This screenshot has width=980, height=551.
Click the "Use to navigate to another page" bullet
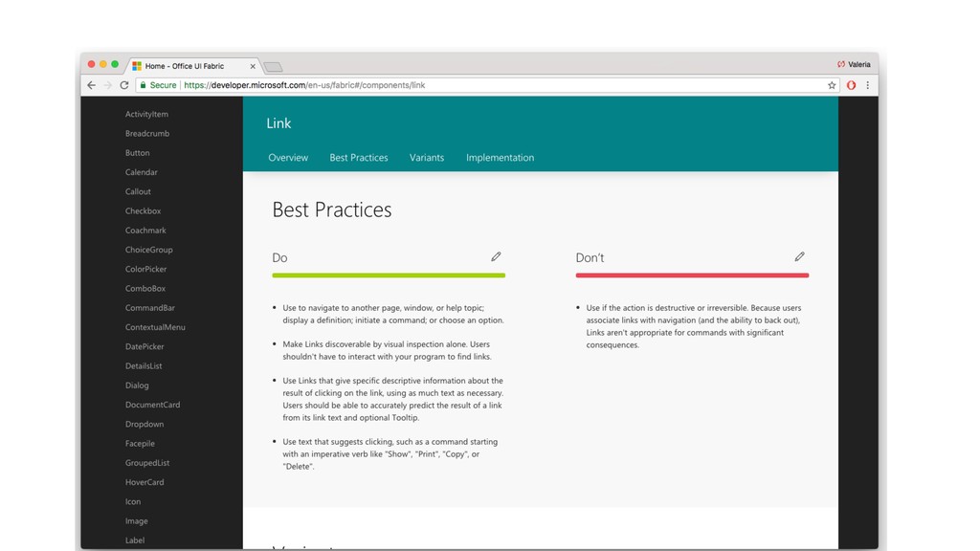coord(393,314)
